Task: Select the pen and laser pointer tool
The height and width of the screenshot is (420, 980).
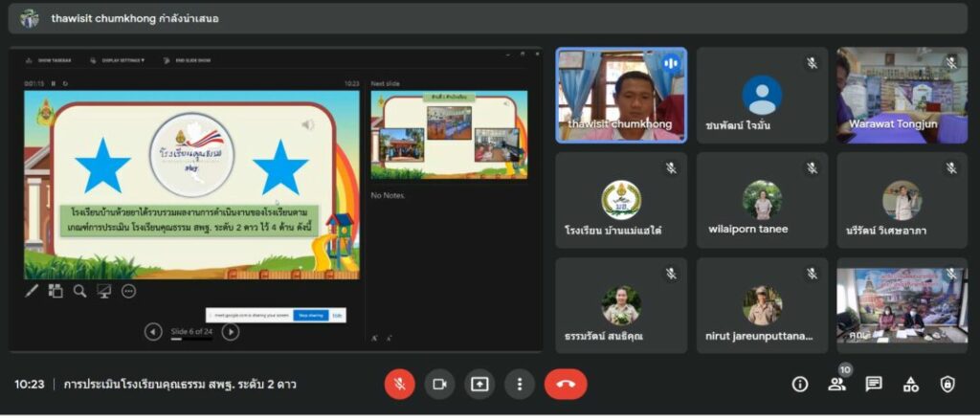Action: pyautogui.click(x=32, y=291)
